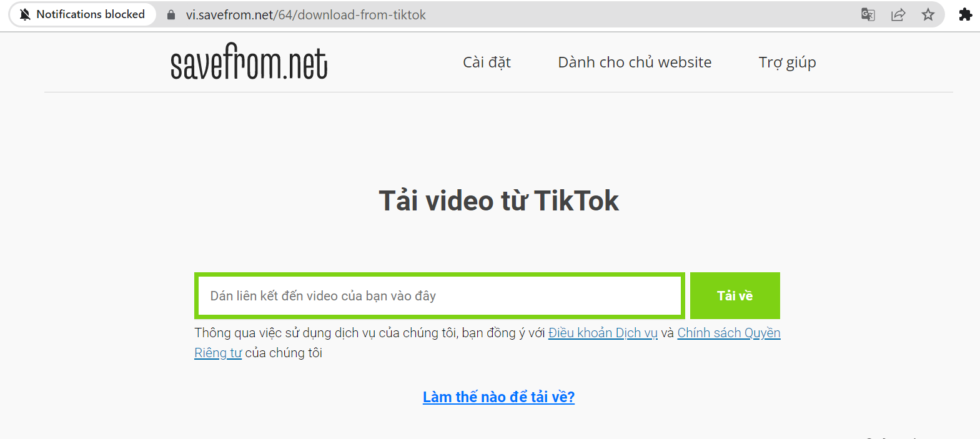Select the vi.savefrom.net URL in the address bar
980x439 pixels.
(x=305, y=14)
